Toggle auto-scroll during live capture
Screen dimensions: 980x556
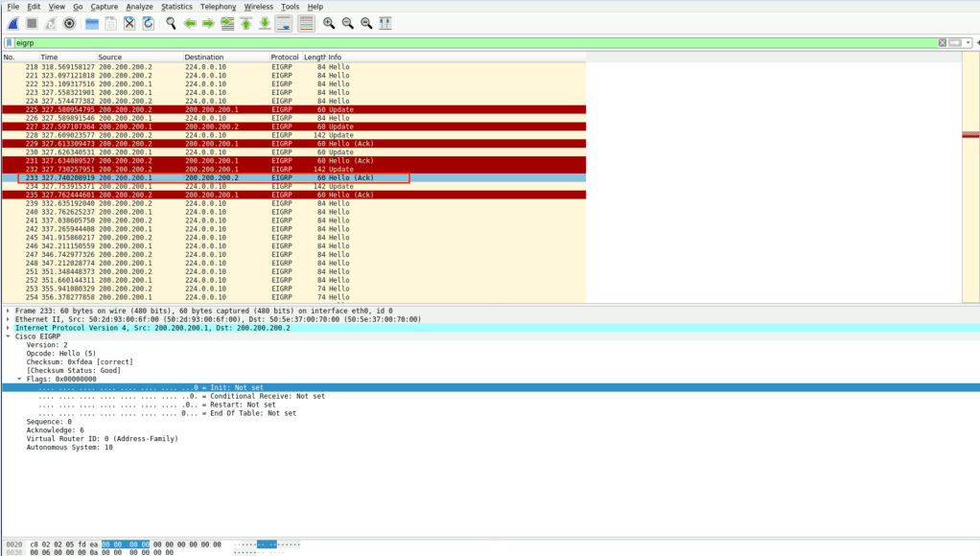(x=284, y=23)
